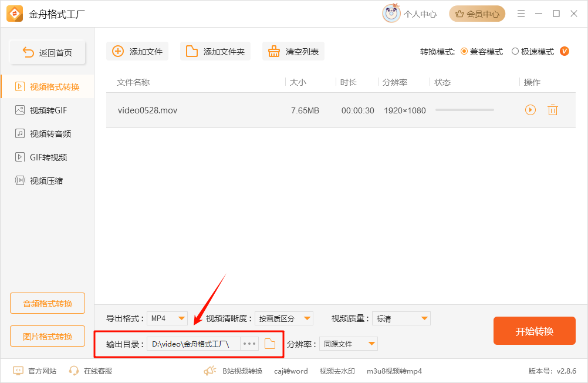Viewport: 588px width, 383px height.
Task: Open the 会员中心 membership button
Action: 477,14
